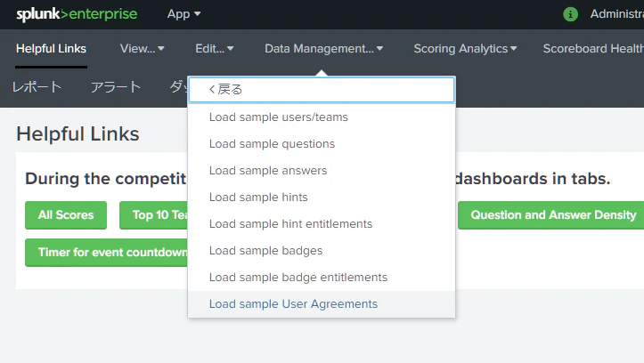644x363 pixels.
Task: Open the Scoreboard Health menu
Action: click(x=593, y=49)
